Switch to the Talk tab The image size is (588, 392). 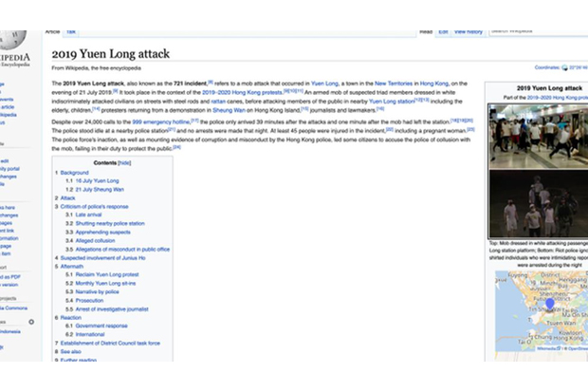pos(71,32)
